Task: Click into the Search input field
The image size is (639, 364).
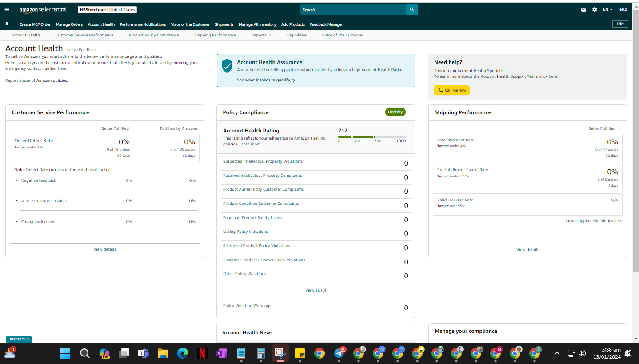Action: click(x=353, y=9)
